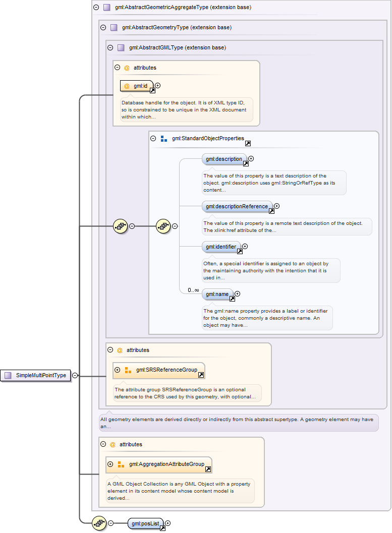Image resolution: width=392 pixels, height=533 pixels.
Task: Expand the gml:SRSReferenceGroup attribute group
Action: 117,370
